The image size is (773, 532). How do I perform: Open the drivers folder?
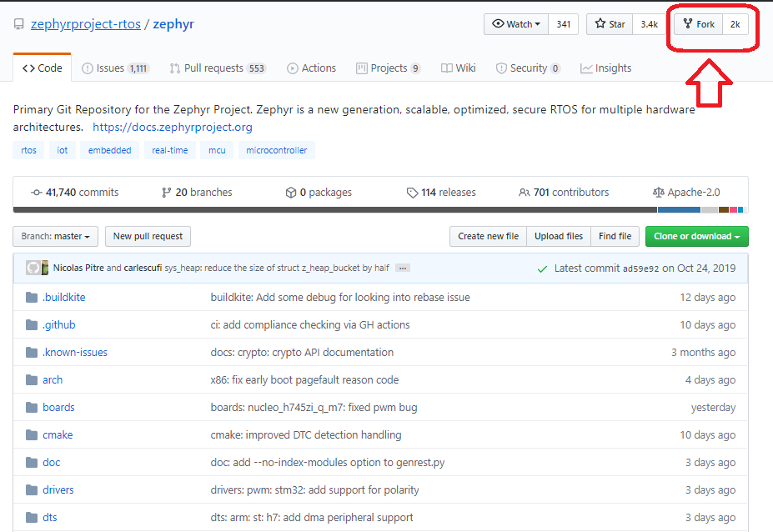pyautogui.click(x=58, y=489)
